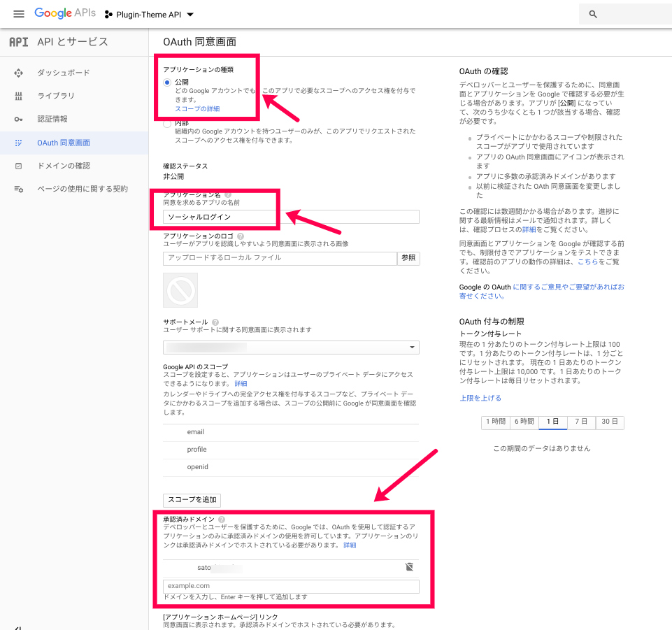The height and width of the screenshot is (630, 672).
Task: Click the search magnifier icon
Action: click(x=593, y=14)
